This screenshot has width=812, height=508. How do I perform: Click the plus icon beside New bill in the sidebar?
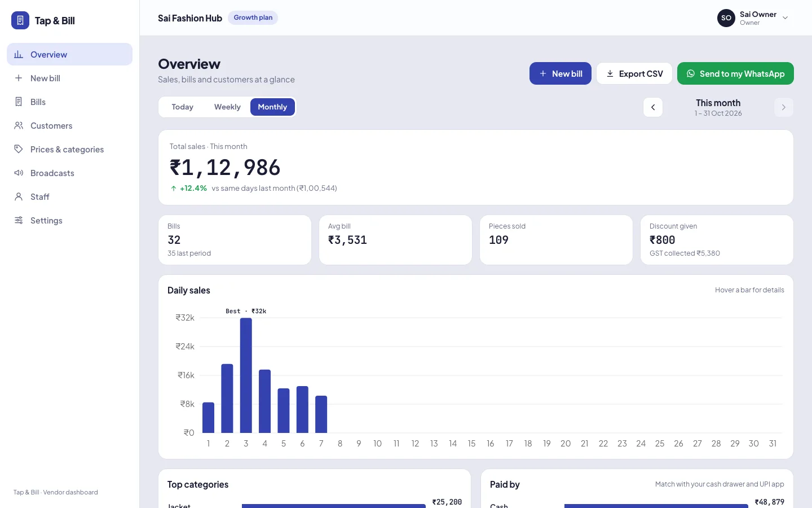[x=19, y=78]
